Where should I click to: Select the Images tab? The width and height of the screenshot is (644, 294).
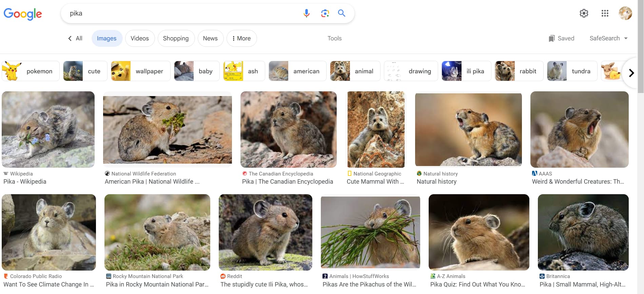106,38
